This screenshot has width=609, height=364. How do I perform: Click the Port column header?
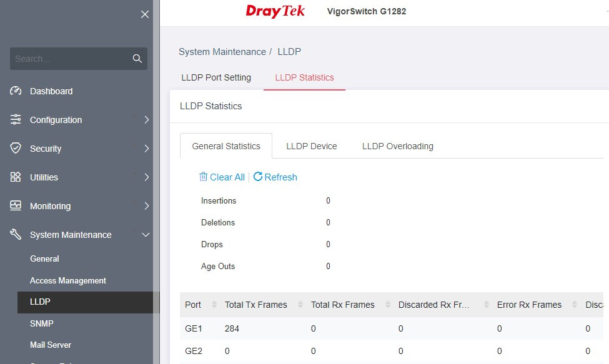[193, 305]
